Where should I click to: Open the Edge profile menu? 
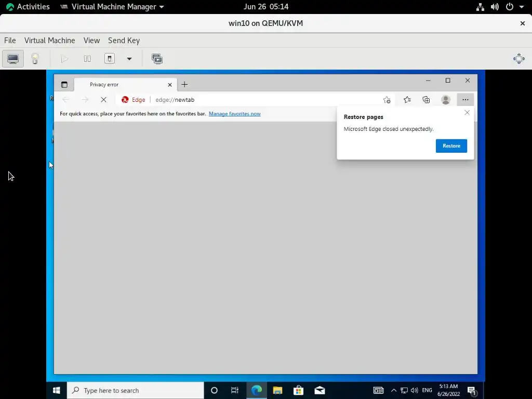click(445, 100)
